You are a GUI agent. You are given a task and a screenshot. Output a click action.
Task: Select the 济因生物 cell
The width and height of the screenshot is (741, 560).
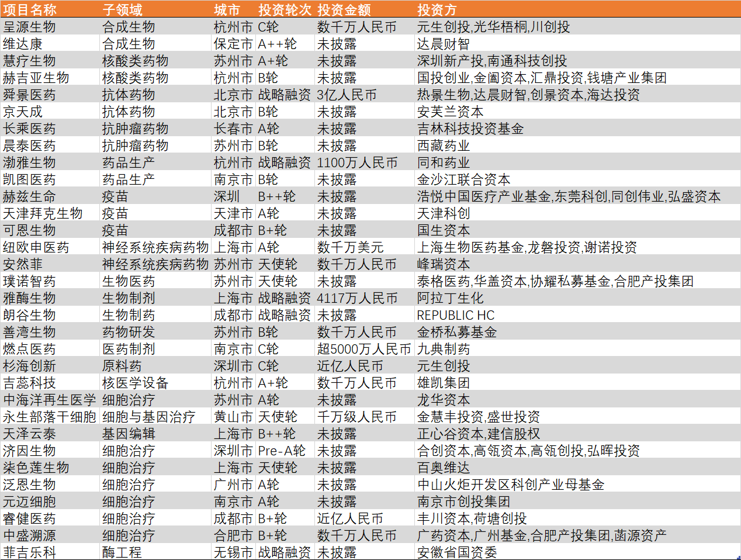(x=29, y=451)
